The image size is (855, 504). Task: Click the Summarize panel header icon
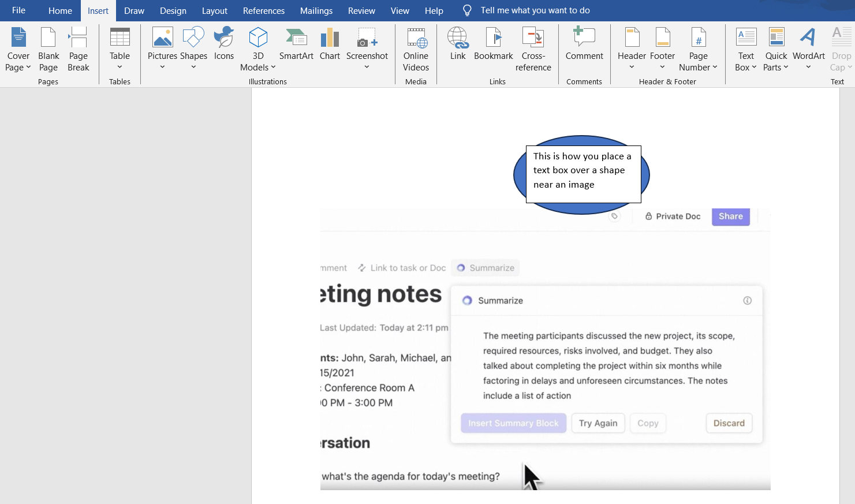(467, 300)
